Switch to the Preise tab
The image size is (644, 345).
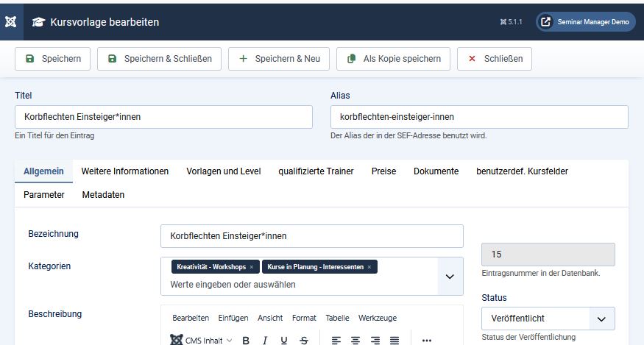(383, 171)
